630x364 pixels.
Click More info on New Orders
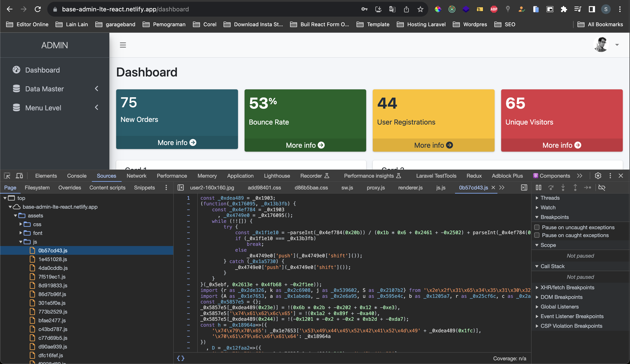pyautogui.click(x=177, y=142)
